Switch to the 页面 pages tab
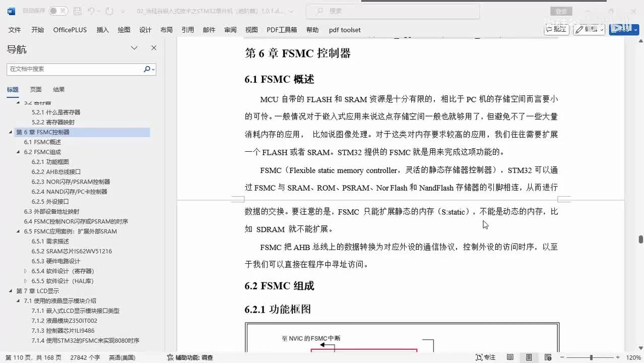The width and height of the screenshot is (644, 363). (x=36, y=90)
